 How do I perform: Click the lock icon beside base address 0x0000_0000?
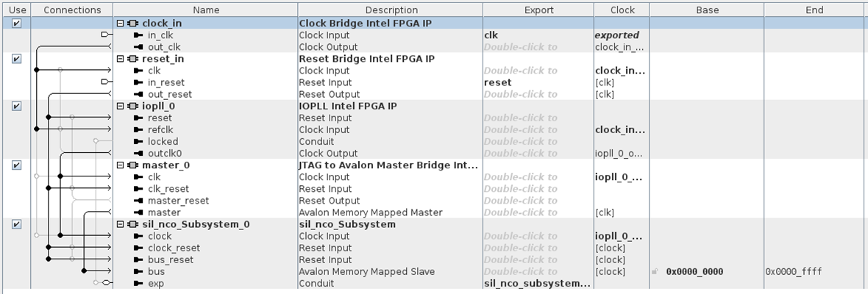pyautogui.click(x=655, y=272)
